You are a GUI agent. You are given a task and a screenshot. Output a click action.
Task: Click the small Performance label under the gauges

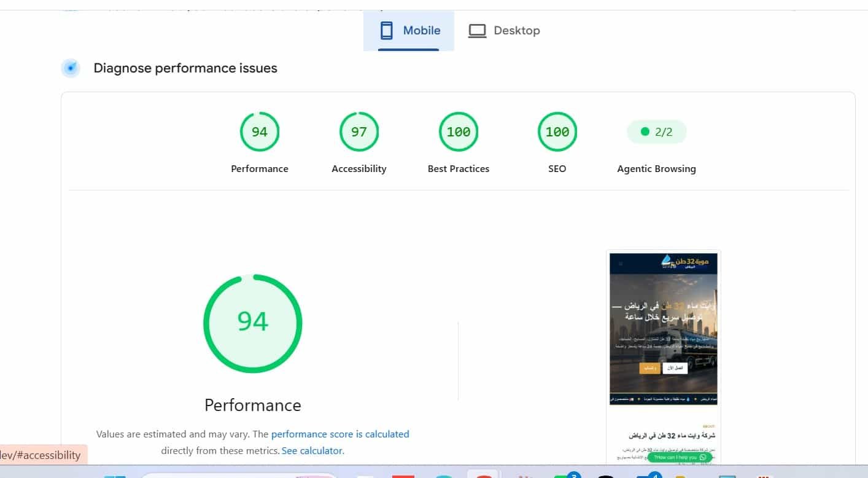(x=260, y=169)
